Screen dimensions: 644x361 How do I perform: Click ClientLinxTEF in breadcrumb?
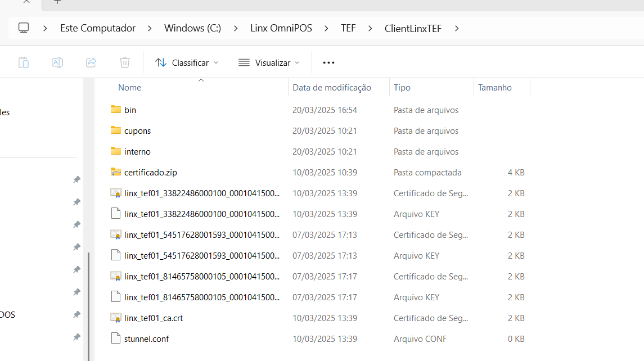pyautogui.click(x=413, y=28)
